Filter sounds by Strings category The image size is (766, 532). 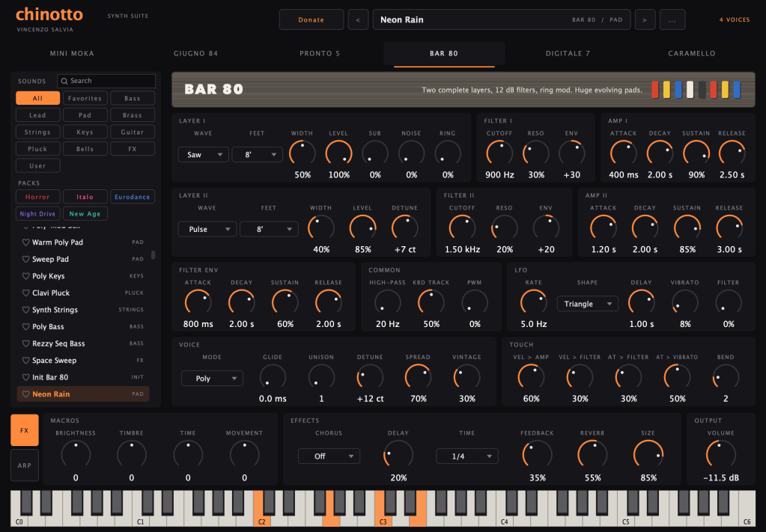pos(37,132)
